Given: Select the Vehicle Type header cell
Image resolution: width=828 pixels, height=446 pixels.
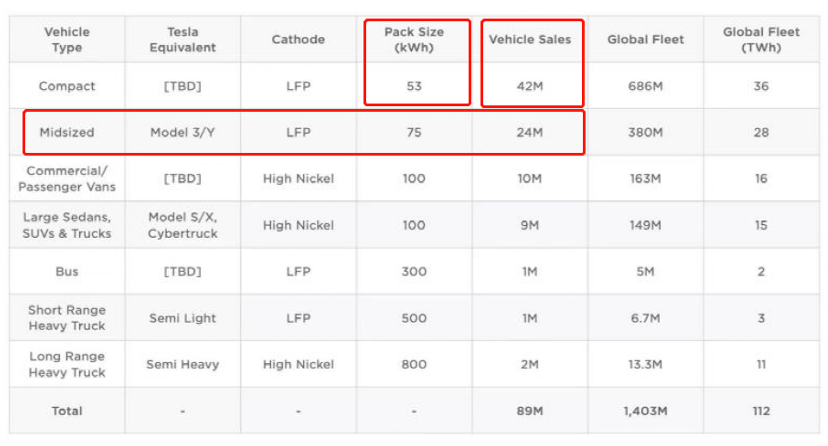Looking at the screenshot, I should [67, 40].
